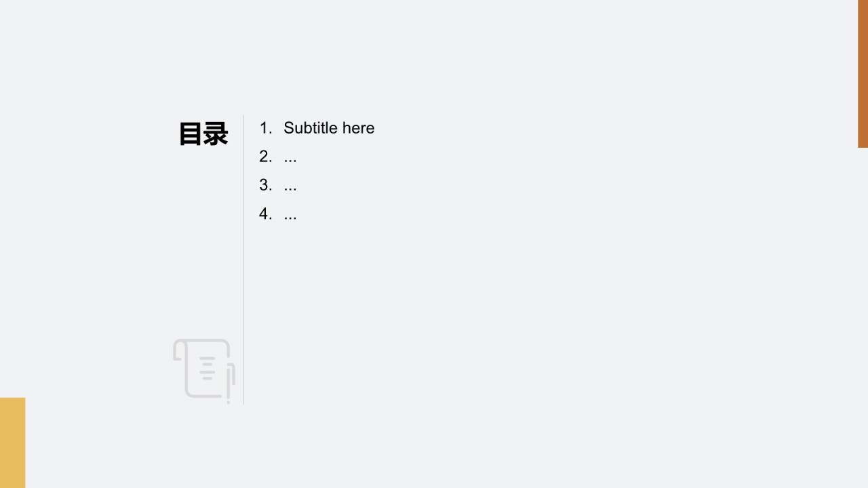Select the 目录 heading text
The image size is (868, 488).
tap(203, 134)
